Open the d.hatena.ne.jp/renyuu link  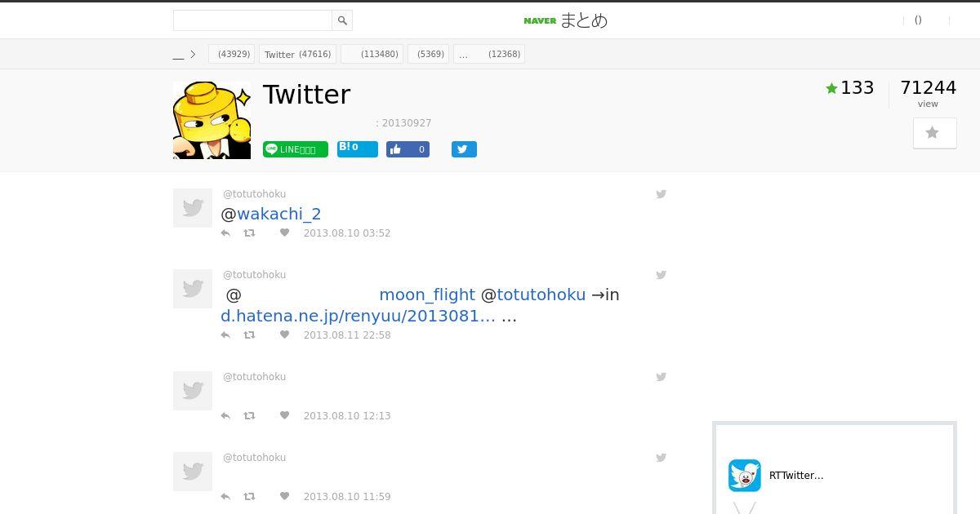pos(358,316)
